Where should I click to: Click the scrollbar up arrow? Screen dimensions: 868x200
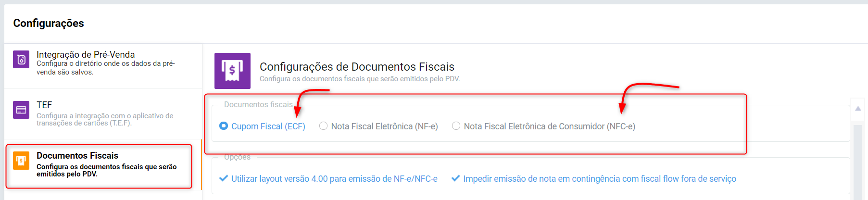coord(858,108)
